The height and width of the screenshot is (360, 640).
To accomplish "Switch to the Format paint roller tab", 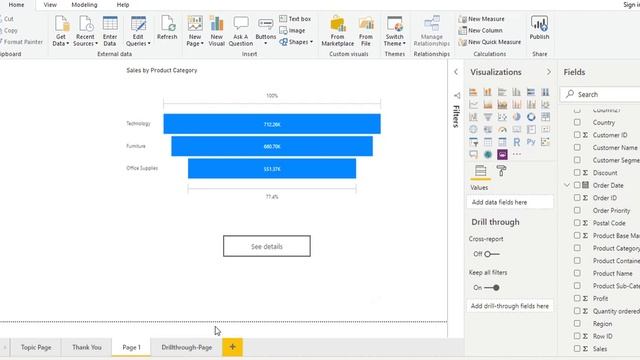I will 501,171.
